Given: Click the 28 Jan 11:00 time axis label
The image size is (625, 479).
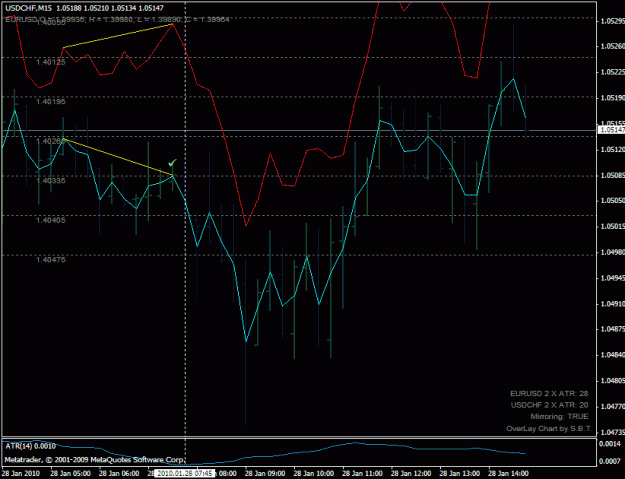Looking at the screenshot, I should click(362, 473).
